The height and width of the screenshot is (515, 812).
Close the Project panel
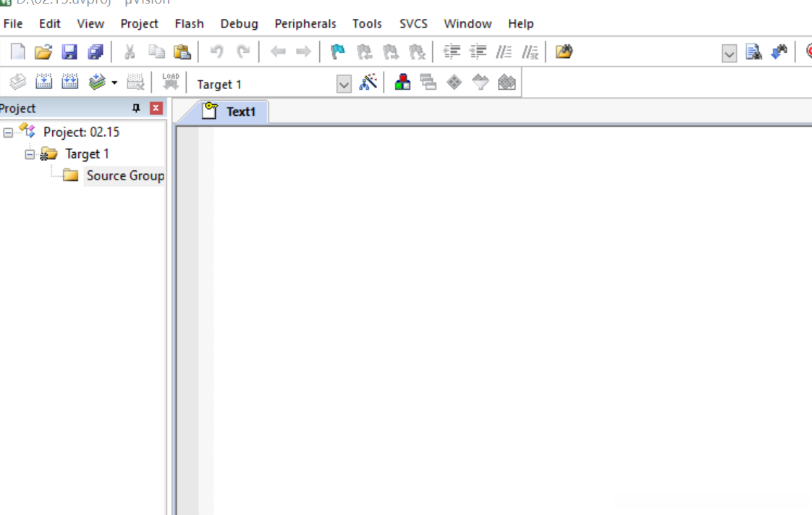156,108
